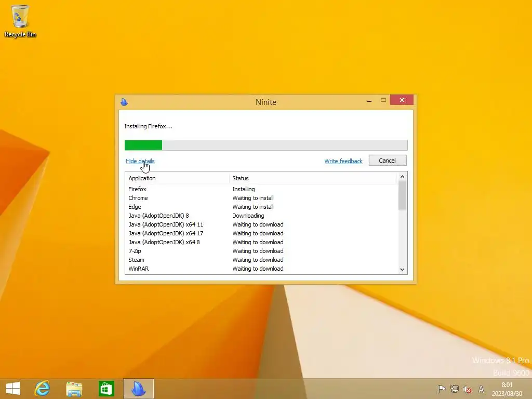Click the input method 'A' indicator
The height and width of the screenshot is (399, 532).
click(481, 389)
